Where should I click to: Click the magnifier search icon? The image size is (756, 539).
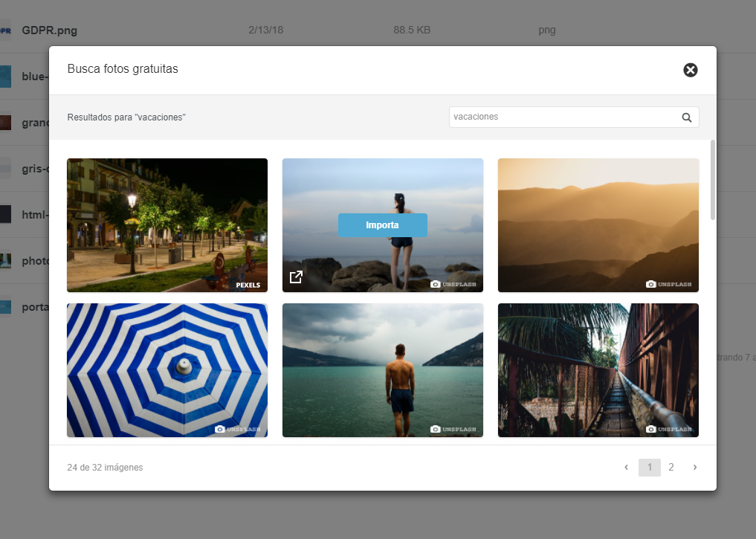(x=687, y=117)
